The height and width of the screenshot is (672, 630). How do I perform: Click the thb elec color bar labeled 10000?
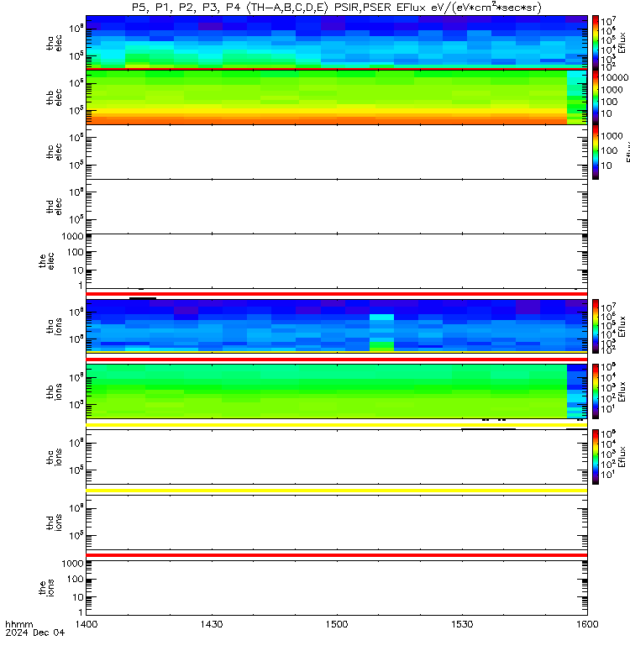click(x=596, y=97)
